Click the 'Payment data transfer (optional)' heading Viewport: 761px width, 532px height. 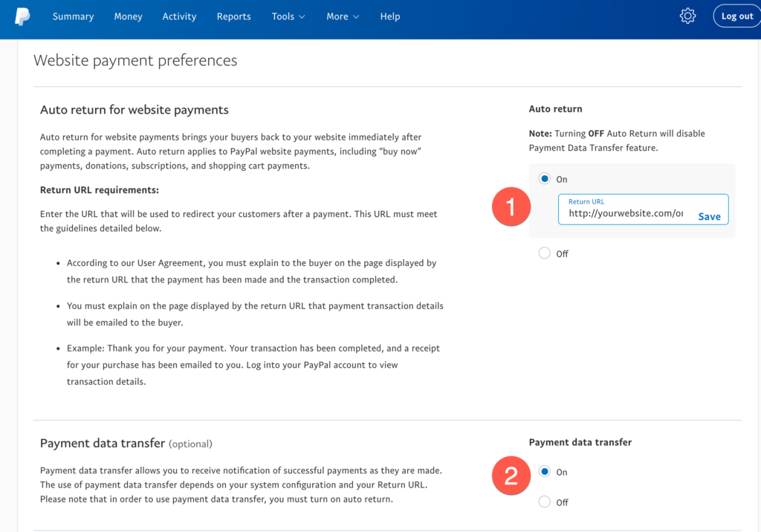pyautogui.click(x=126, y=443)
